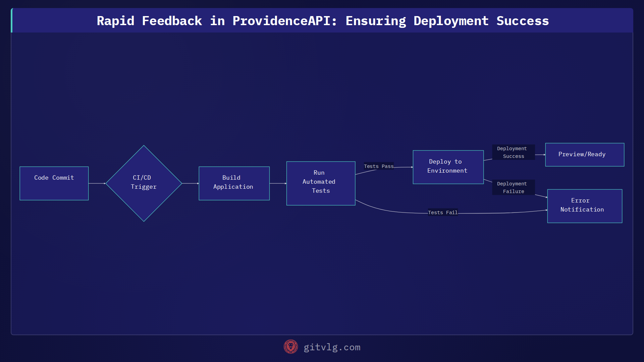Image resolution: width=644 pixels, height=362 pixels.
Task: Select the Error Notification box
Action: coord(585,206)
